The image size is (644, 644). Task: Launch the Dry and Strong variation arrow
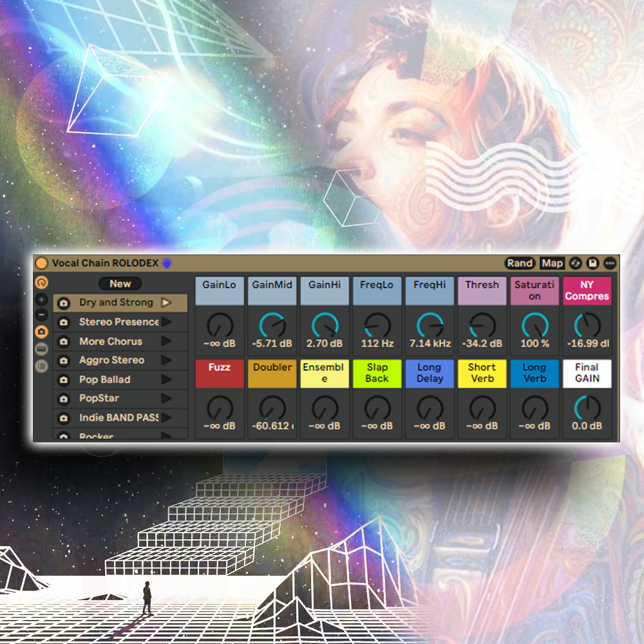166,303
